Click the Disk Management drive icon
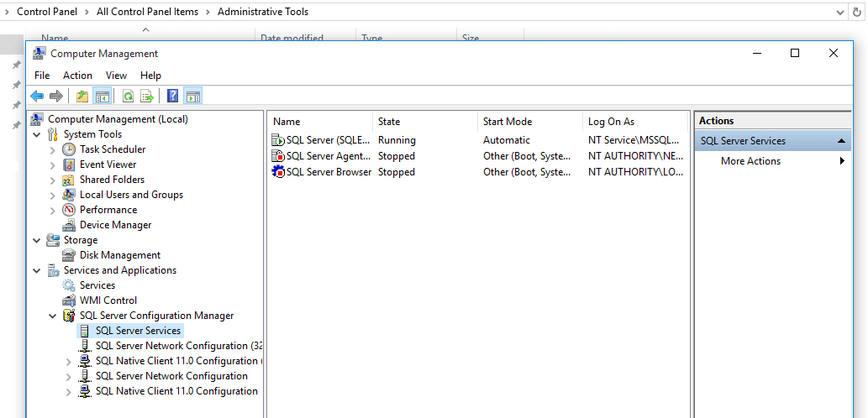868x418 pixels. pos(69,255)
